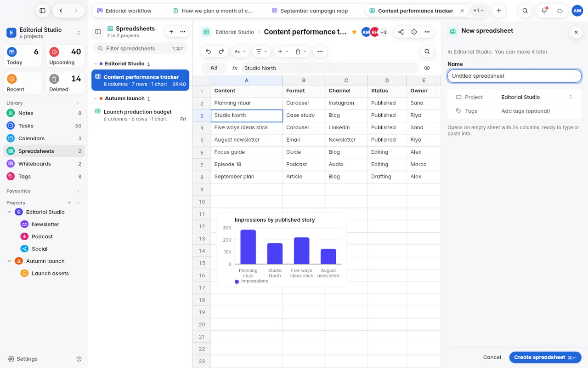Open the filter dropdown in the toolbar
The image size is (588, 368).
(262, 52)
